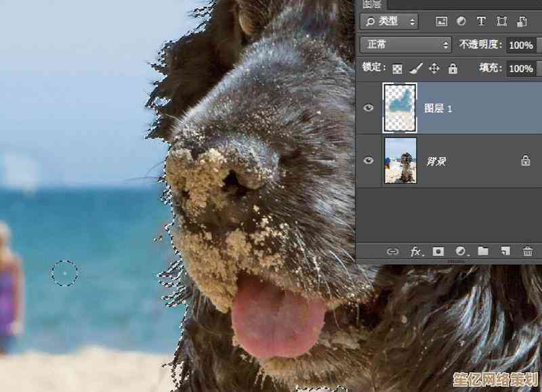Click the 不透明度 opacity value field
This screenshot has width=542, height=392.
[520, 45]
